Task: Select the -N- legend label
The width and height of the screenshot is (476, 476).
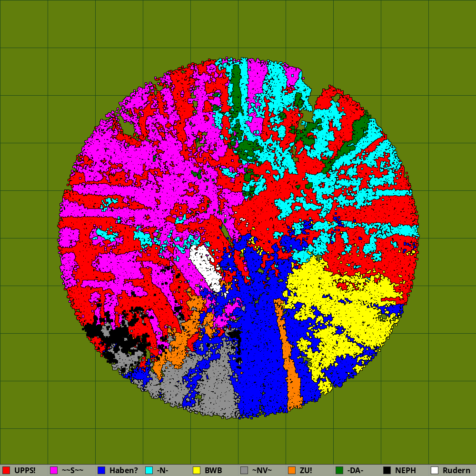Action: pos(162,470)
